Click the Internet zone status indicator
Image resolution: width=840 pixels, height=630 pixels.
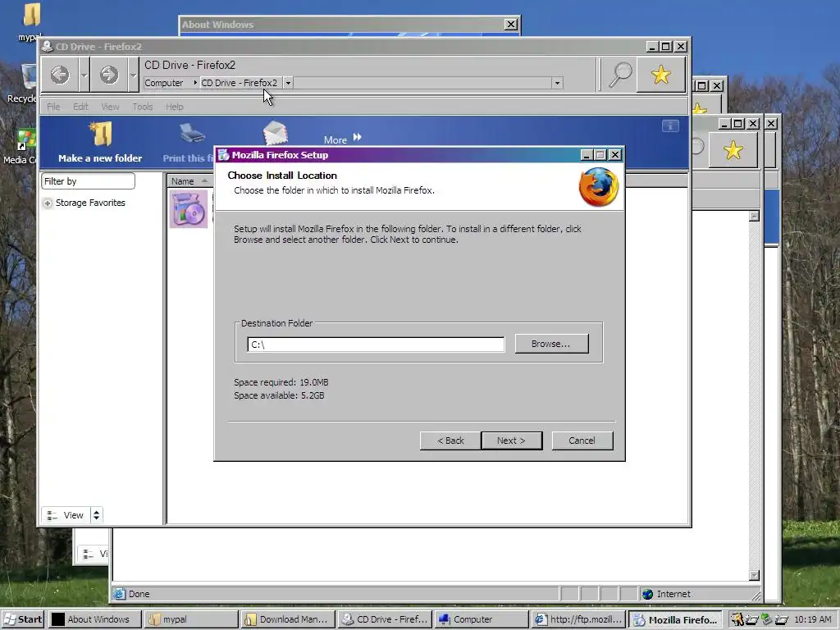(x=666, y=594)
